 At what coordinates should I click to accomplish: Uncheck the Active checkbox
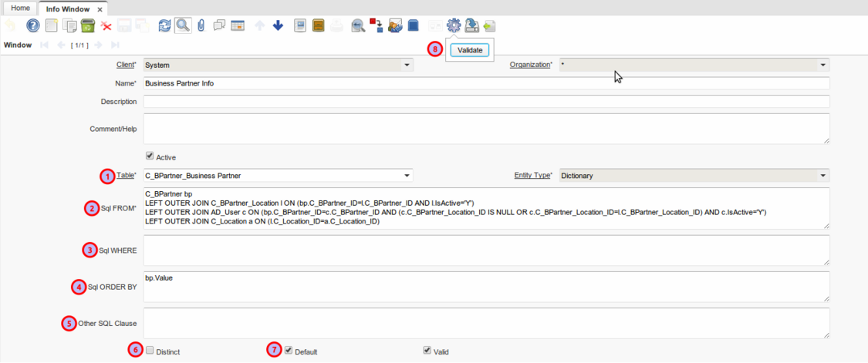pyautogui.click(x=150, y=156)
